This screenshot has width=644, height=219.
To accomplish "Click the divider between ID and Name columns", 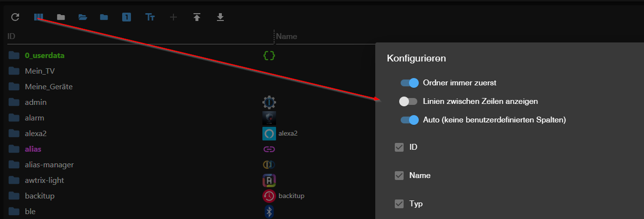I will pos(274,37).
